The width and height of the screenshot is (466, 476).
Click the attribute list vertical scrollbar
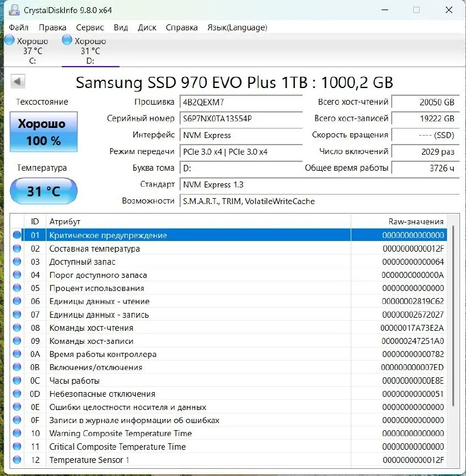tap(454, 316)
